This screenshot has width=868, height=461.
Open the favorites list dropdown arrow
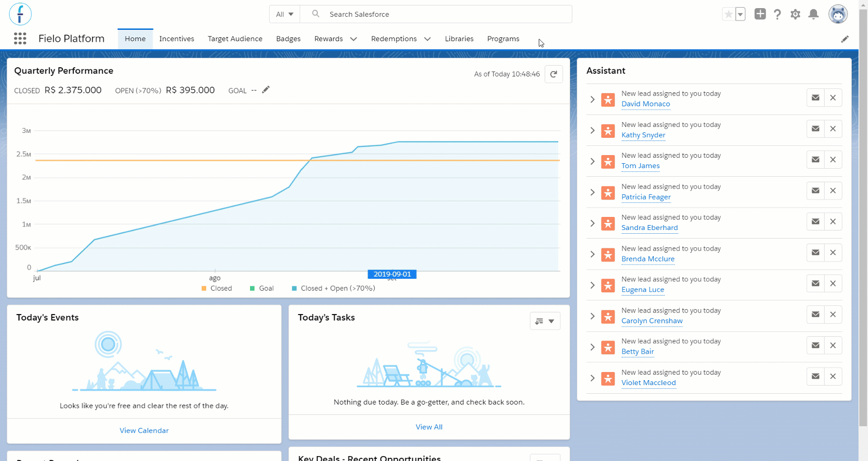click(x=741, y=14)
